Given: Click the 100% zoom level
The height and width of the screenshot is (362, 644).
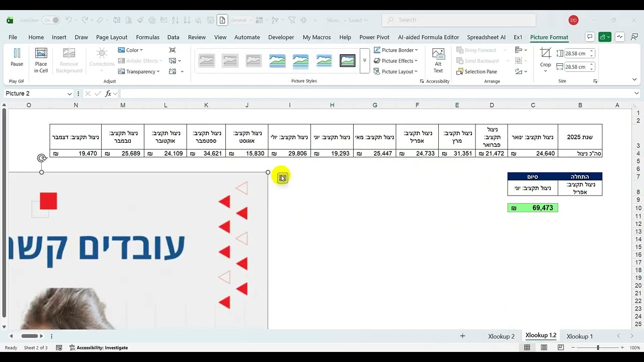Looking at the screenshot, I should tap(634, 347).
